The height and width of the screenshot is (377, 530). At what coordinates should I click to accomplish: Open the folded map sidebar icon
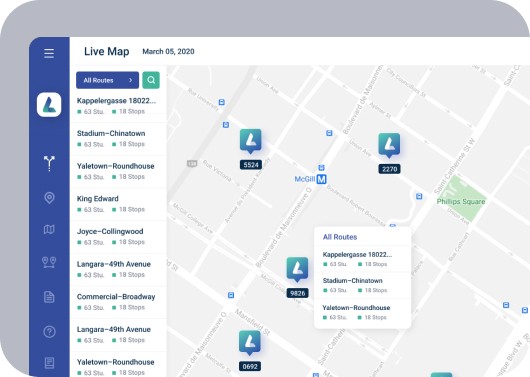coord(49,230)
